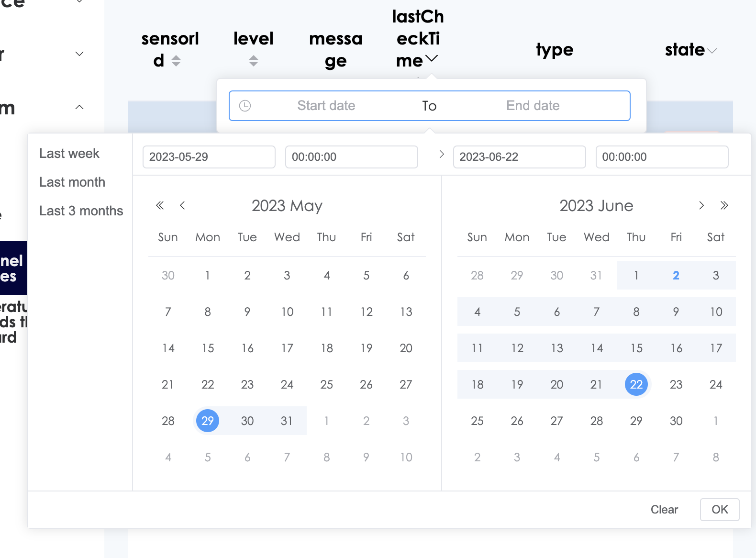Click the end date input showing 2023-06-22
756x558 pixels.
pos(519,157)
